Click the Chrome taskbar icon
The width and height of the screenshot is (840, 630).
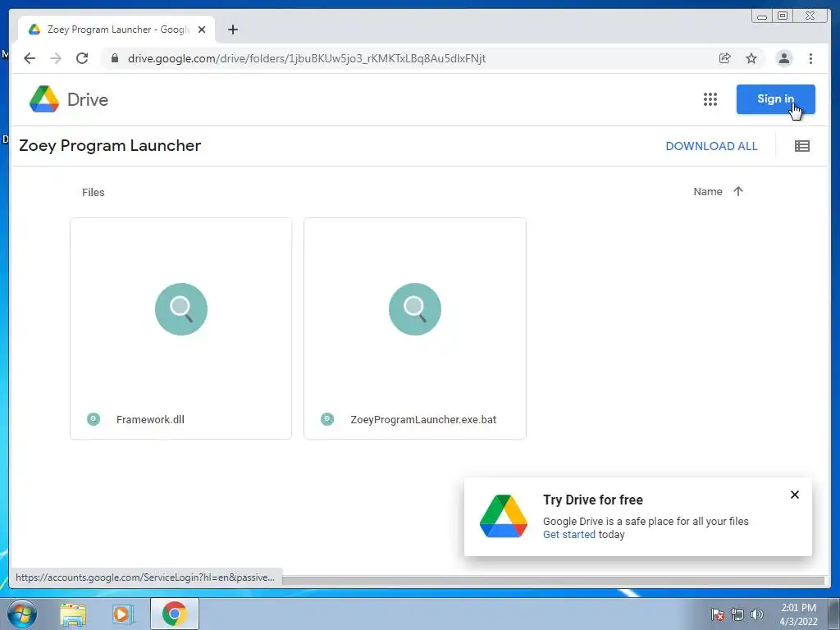pyautogui.click(x=175, y=614)
